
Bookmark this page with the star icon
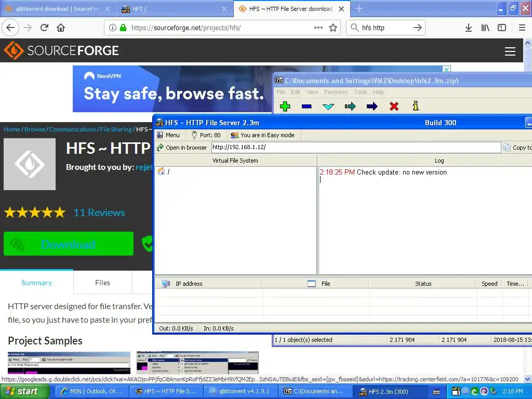(333, 28)
